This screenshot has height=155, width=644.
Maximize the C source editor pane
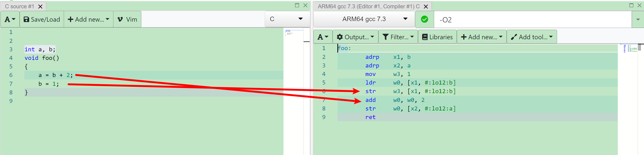tap(297, 5)
